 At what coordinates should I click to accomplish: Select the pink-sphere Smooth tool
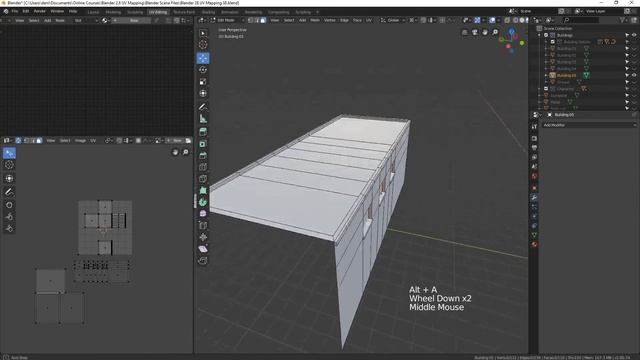(203, 213)
